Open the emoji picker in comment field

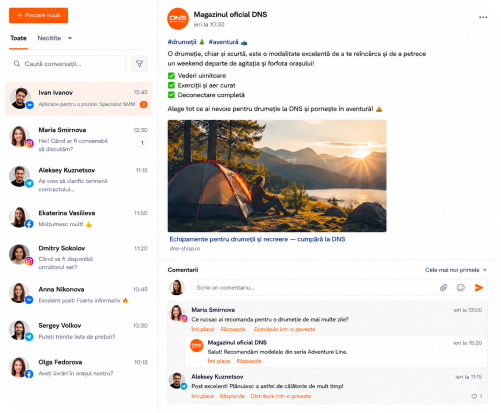pyautogui.click(x=461, y=288)
